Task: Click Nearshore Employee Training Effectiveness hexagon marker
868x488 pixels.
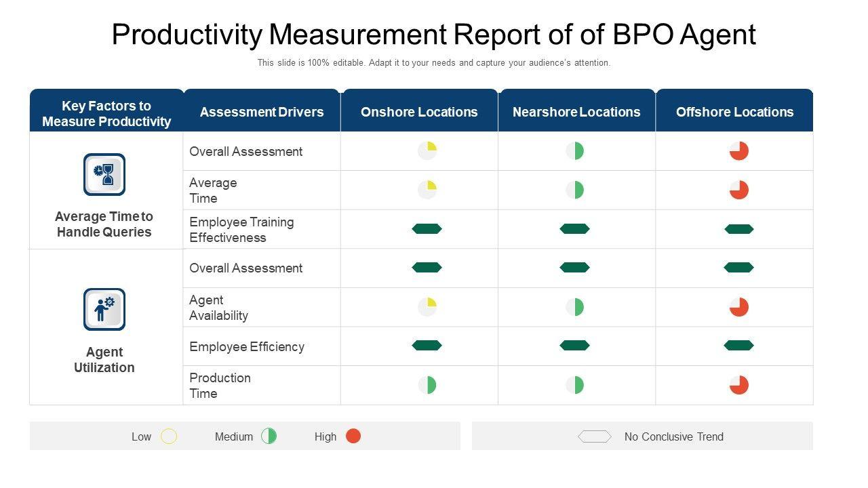Action: [x=574, y=229]
